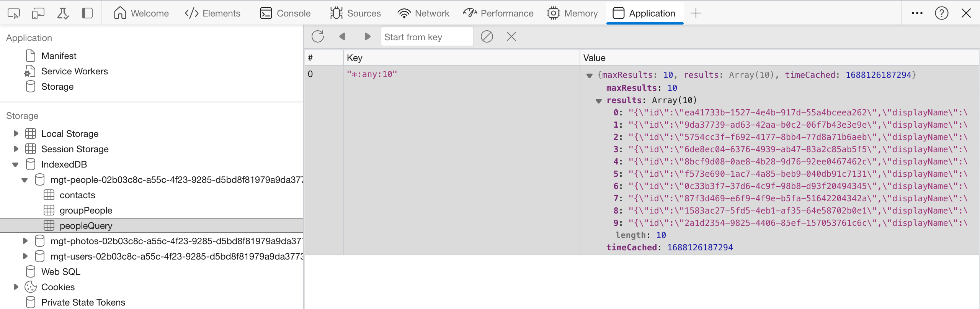Image resolution: width=980 pixels, height=309 pixels.
Task: Switch to the Sources tab
Action: coord(355,13)
